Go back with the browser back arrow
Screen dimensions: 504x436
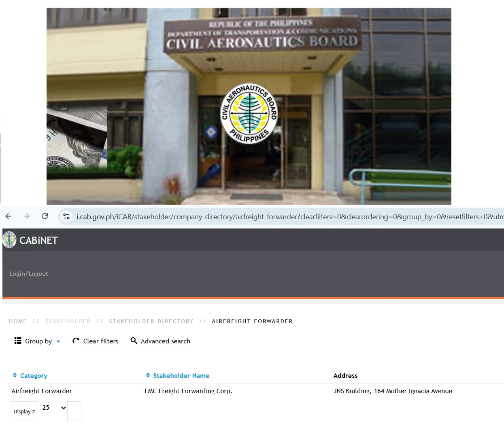point(9,216)
